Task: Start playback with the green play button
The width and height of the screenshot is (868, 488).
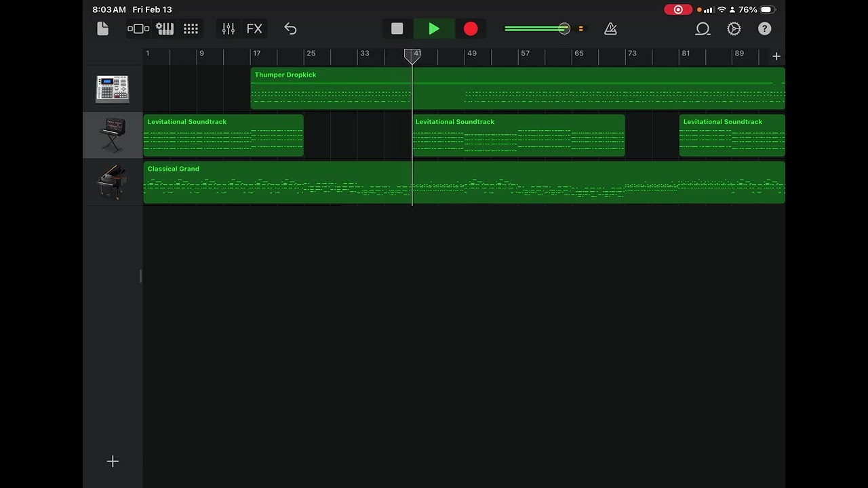Action: [434, 28]
